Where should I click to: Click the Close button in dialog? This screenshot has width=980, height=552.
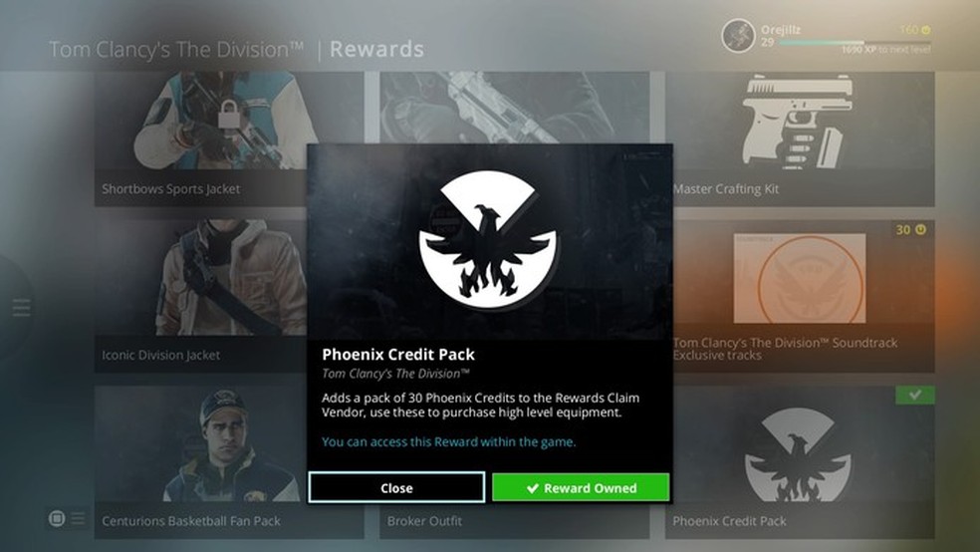click(396, 487)
